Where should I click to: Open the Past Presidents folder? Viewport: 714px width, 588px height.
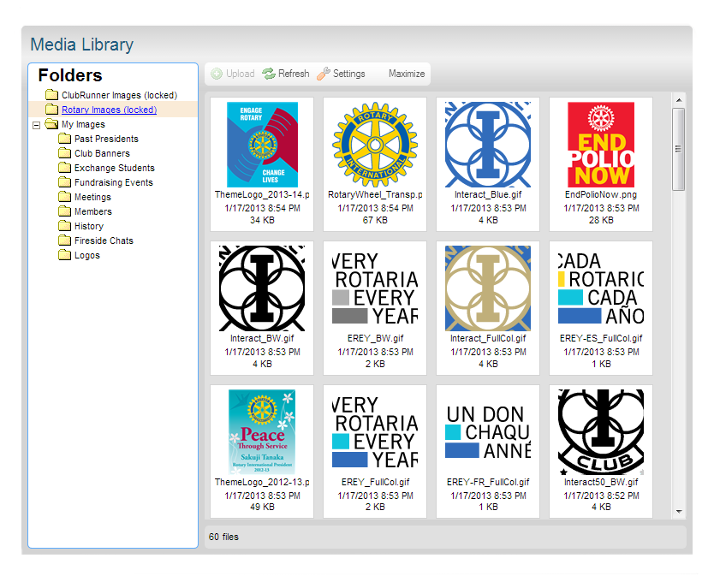[106, 139]
